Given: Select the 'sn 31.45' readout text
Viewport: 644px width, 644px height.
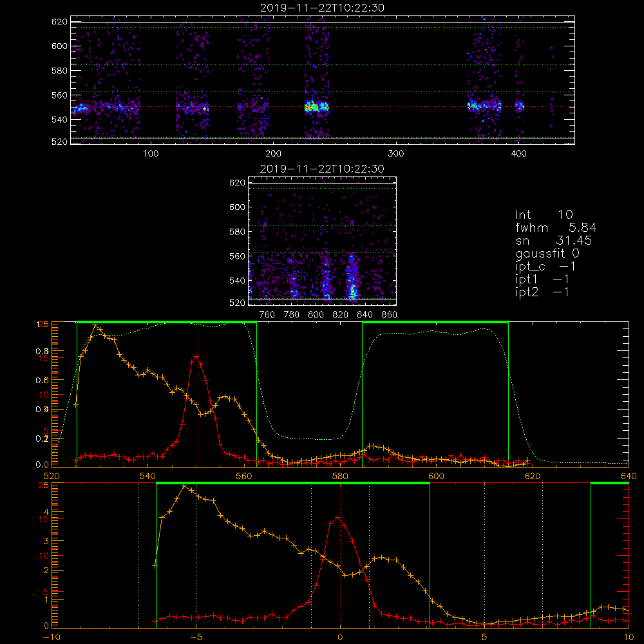Looking at the screenshot, I should (554, 240).
